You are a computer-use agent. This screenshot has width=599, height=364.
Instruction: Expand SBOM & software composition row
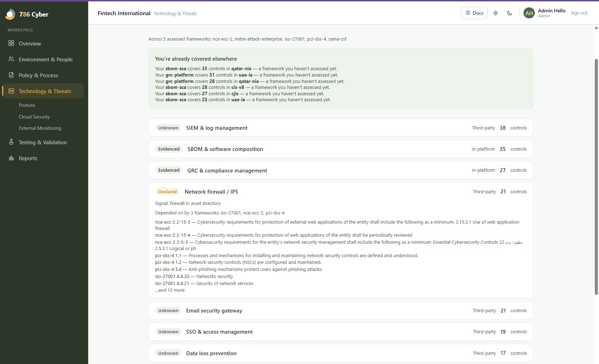pyautogui.click(x=341, y=149)
